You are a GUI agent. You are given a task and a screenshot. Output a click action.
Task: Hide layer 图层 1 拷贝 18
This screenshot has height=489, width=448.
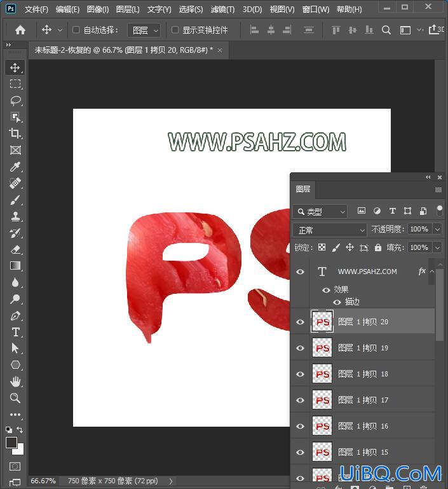(301, 374)
